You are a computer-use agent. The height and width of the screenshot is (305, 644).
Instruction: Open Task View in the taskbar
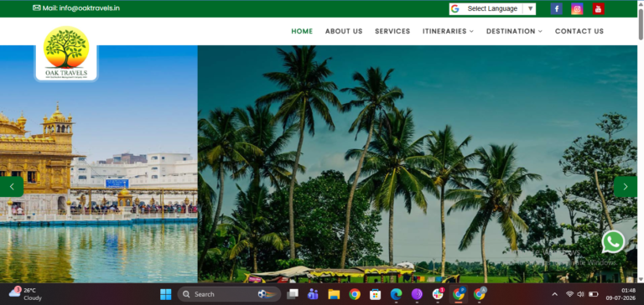(293, 294)
